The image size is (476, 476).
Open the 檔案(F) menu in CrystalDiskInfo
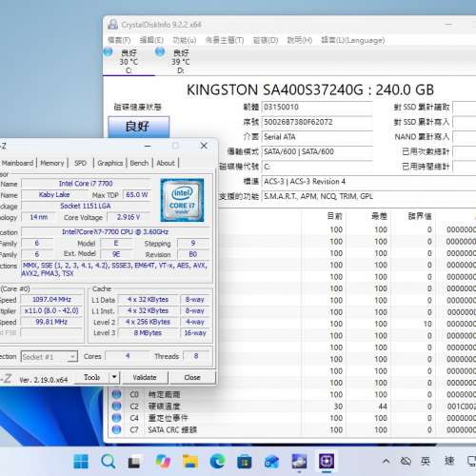(x=119, y=40)
